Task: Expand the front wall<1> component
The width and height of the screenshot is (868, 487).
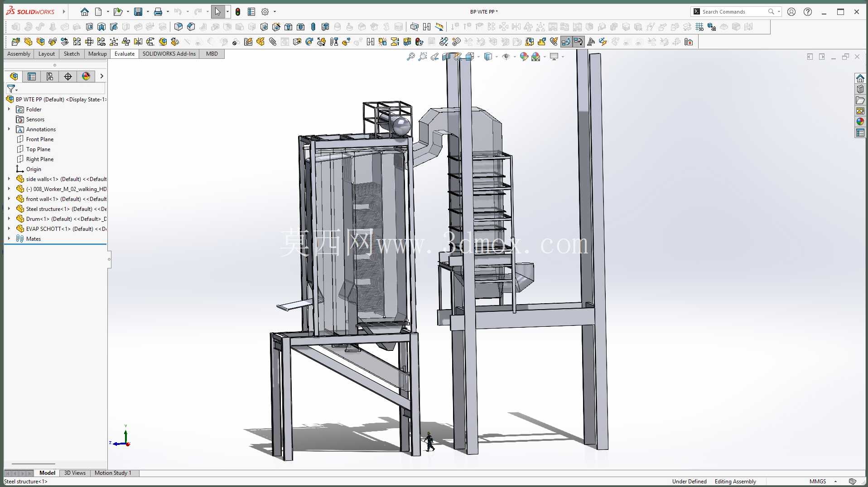Action: coord(9,199)
